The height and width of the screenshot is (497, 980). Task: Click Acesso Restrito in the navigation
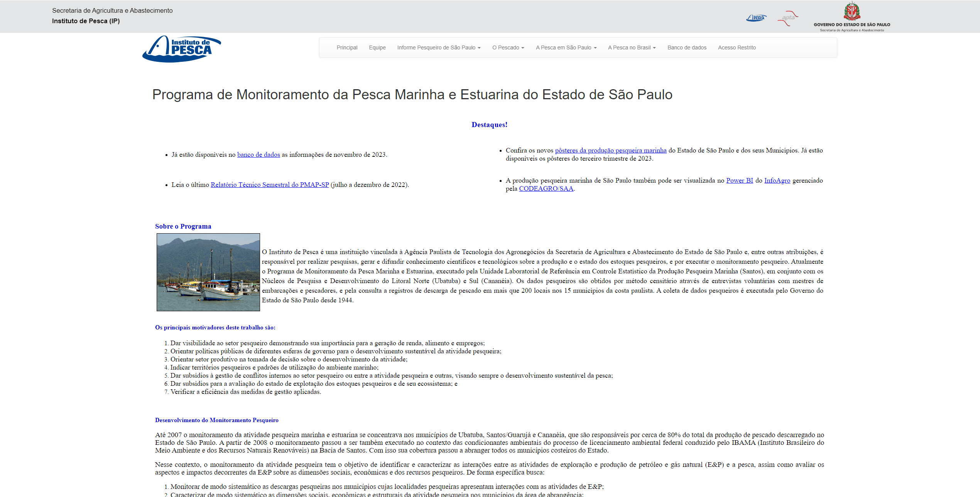pyautogui.click(x=737, y=47)
